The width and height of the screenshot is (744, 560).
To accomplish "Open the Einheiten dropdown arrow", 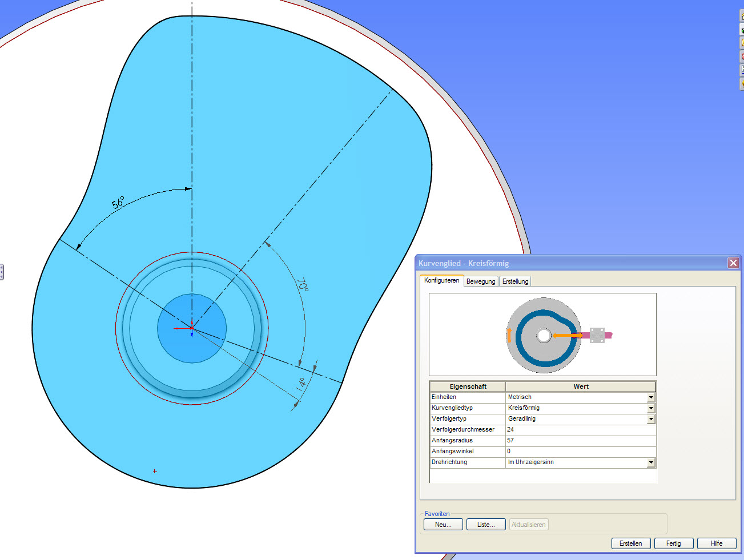I will tap(651, 397).
